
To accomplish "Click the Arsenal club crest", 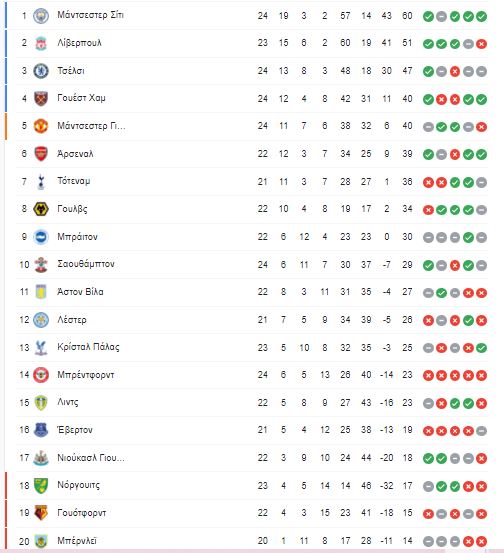I will [41, 154].
